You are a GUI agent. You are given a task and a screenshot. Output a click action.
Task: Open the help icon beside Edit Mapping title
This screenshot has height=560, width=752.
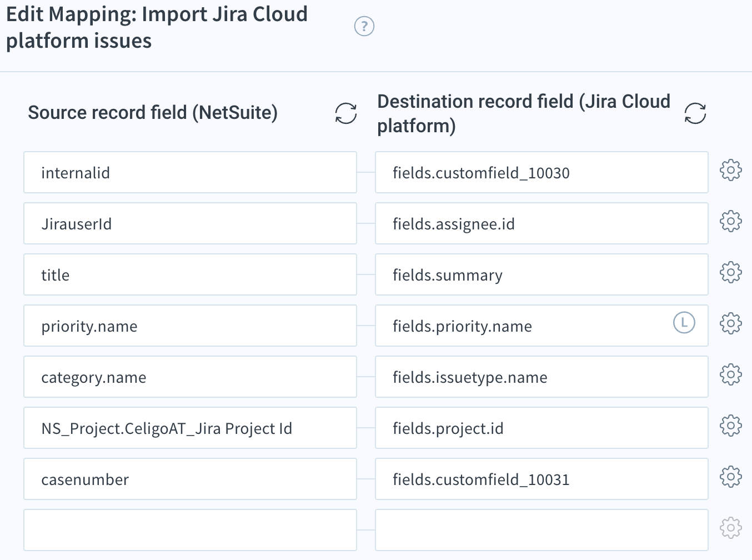364,26
